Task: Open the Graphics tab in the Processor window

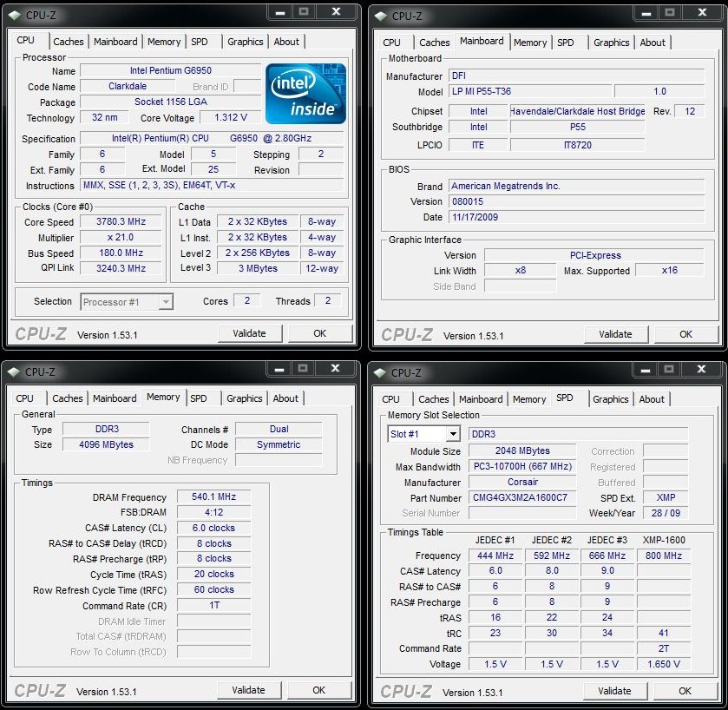Action: point(246,42)
